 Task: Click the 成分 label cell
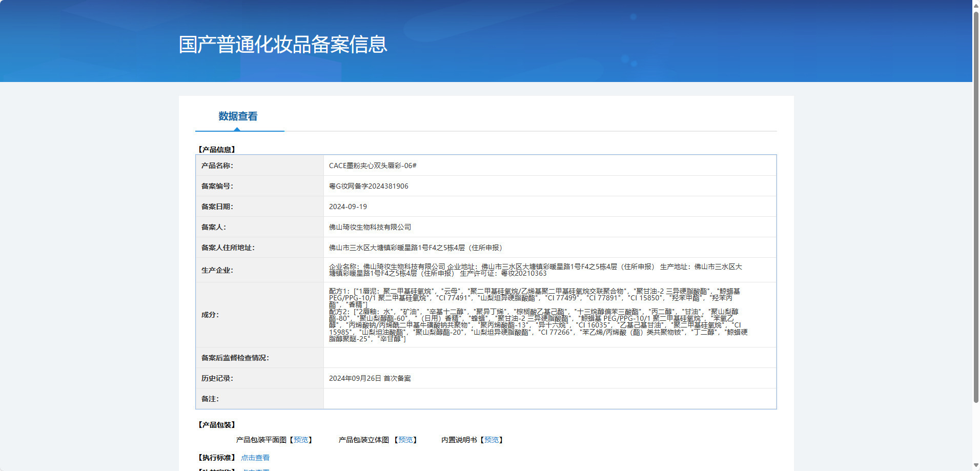(259, 315)
